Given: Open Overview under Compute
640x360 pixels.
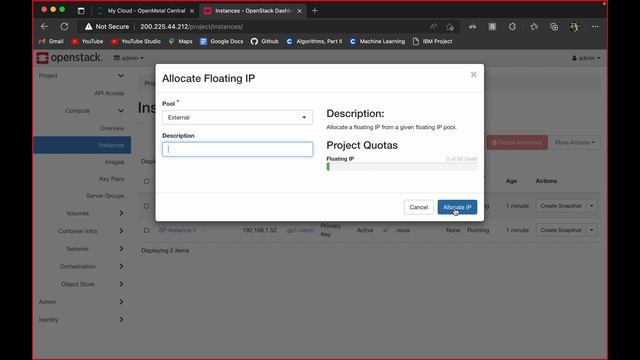Looking at the screenshot, I should point(111,128).
